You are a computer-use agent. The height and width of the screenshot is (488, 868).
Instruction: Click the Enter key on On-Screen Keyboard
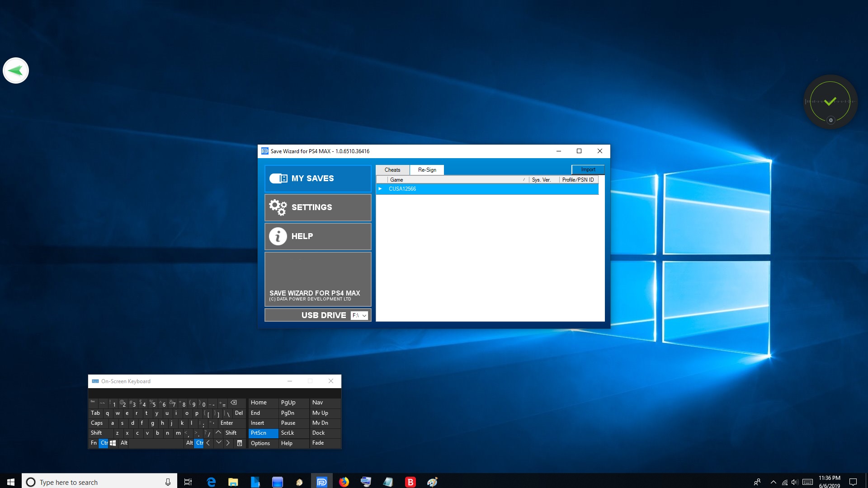(232, 423)
